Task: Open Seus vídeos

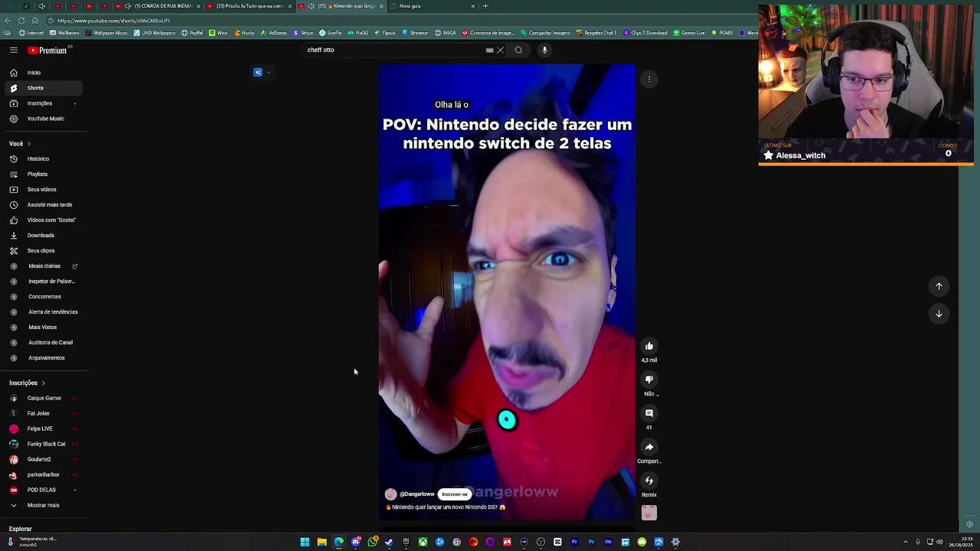Action: coord(42,190)
